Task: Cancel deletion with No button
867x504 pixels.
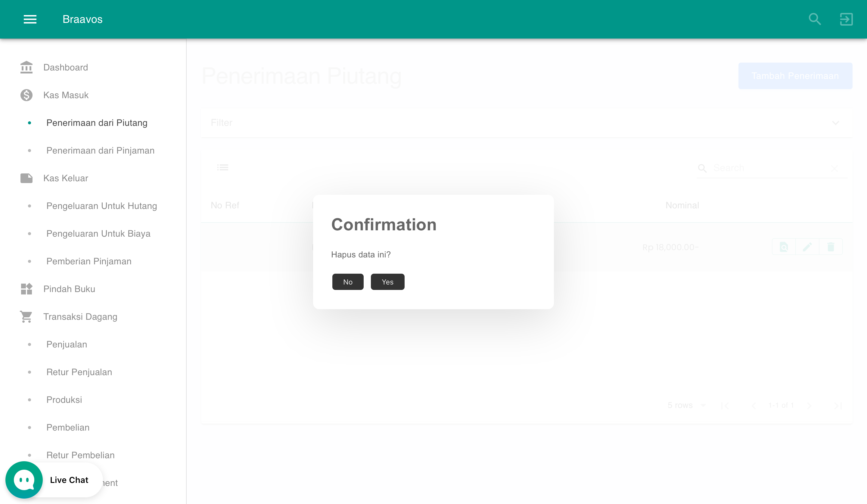Action: [348, 282]
